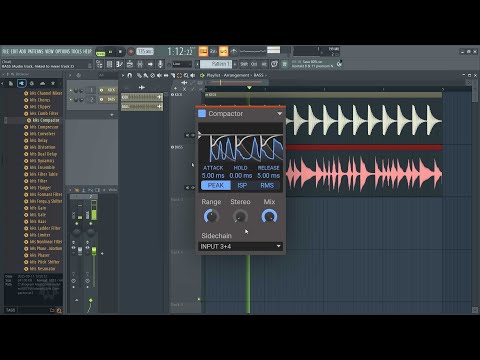The image size is (480, 360).
Task: Click the red record button
Action: (x=131, y=52)
